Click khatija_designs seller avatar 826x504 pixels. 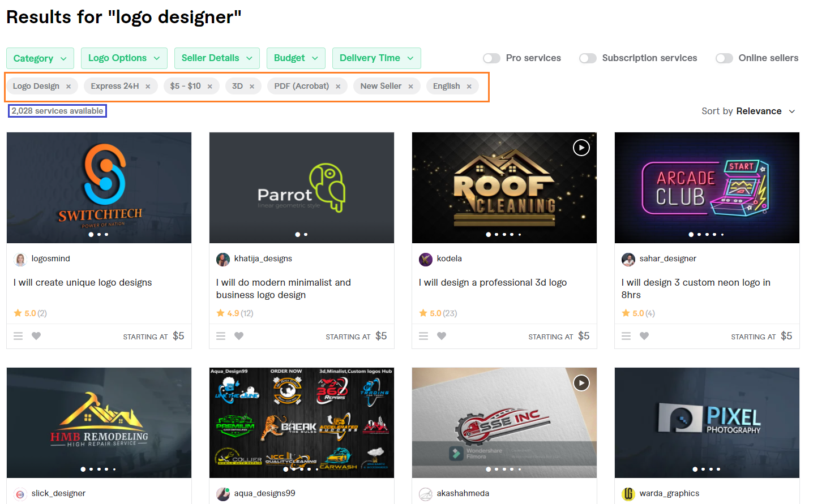[x=223, y=260]
